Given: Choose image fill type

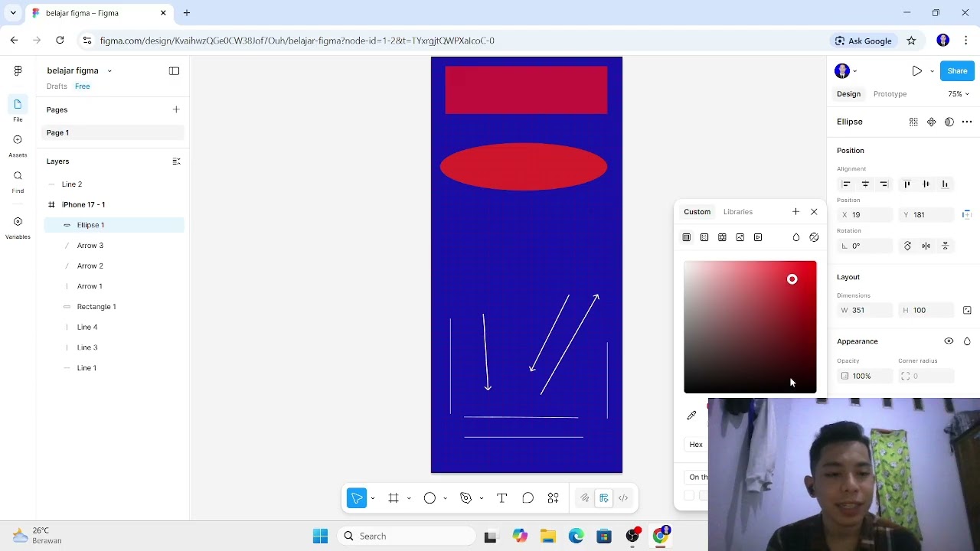Looking at the screenshot, I should click(x=740, y=237).
